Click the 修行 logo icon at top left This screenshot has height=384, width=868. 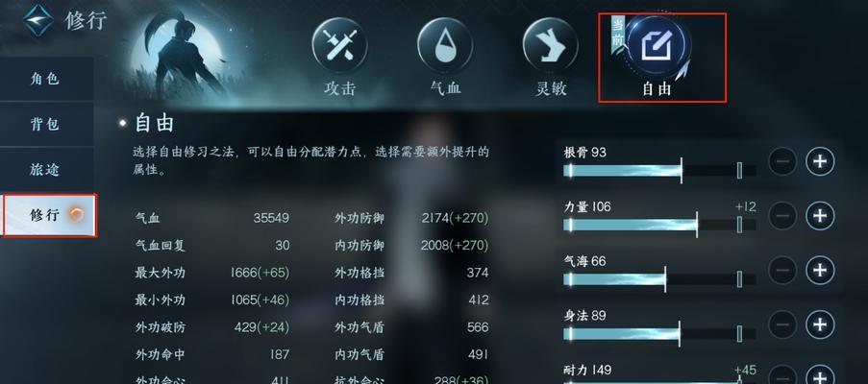[38, 20]
